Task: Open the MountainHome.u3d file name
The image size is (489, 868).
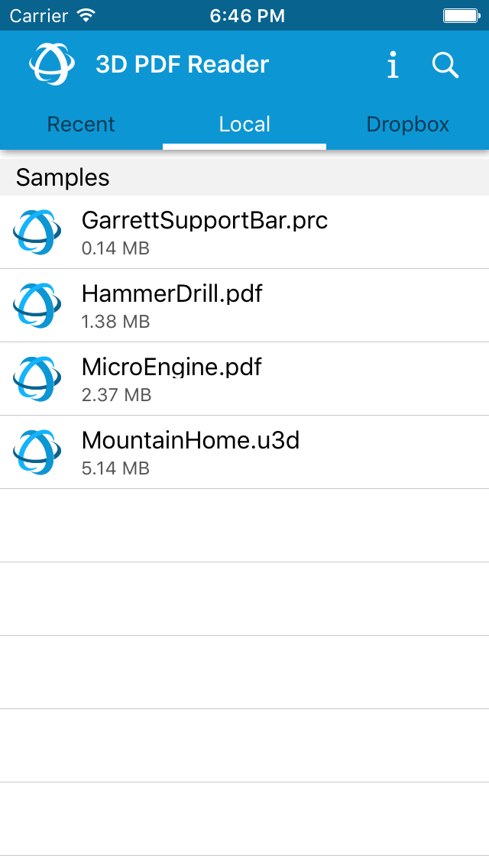Action: (x=190, y=441)
